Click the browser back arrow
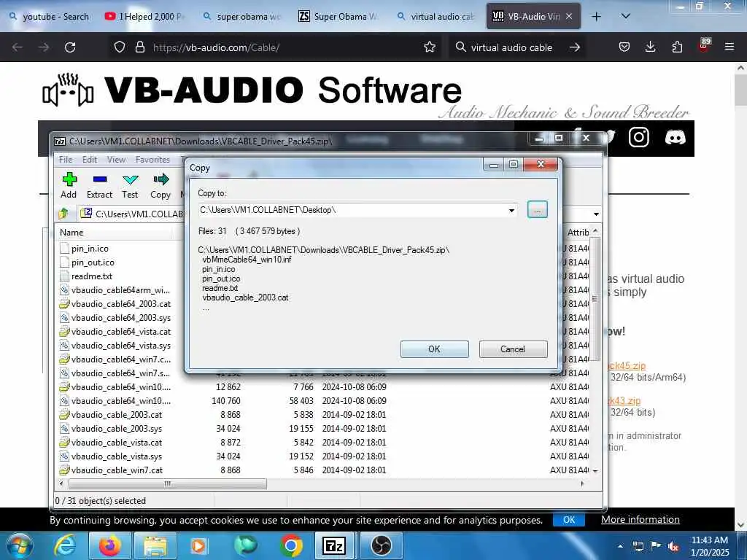747x560 pixels. [x=18, y=47]
